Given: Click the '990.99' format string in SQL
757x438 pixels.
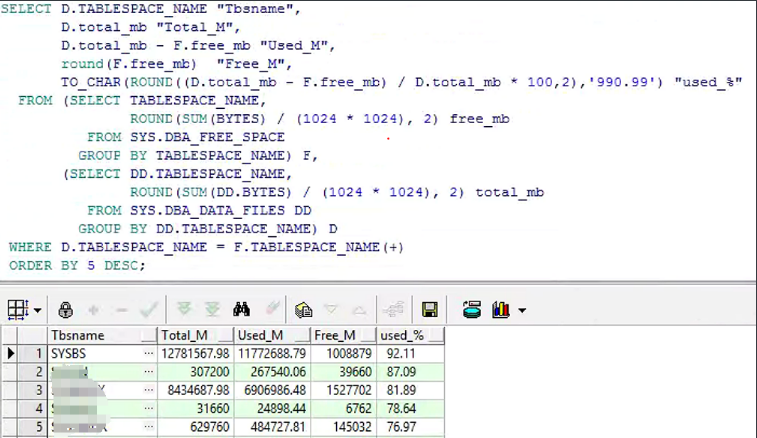Looking at the screenshot, I should 622,82.
